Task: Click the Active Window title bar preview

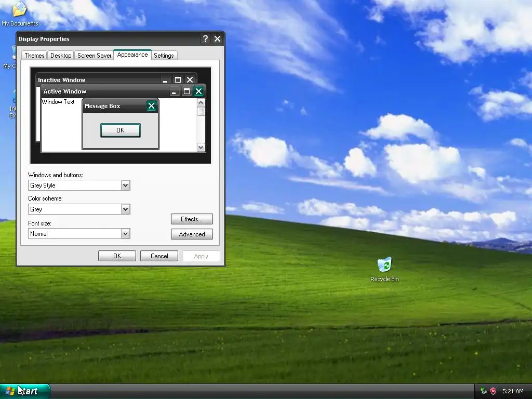Action: (x=123, y=91)
